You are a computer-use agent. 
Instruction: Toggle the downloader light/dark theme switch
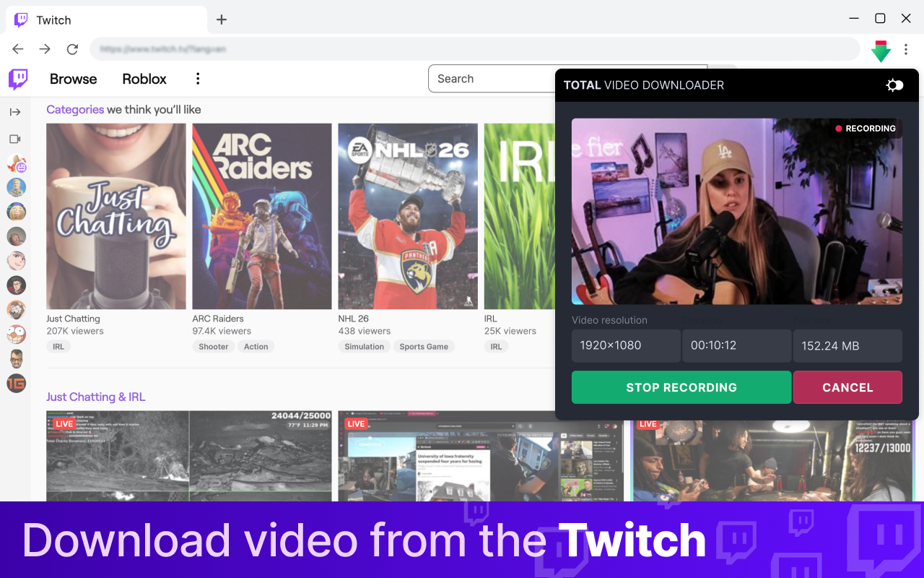click(894, 85)
